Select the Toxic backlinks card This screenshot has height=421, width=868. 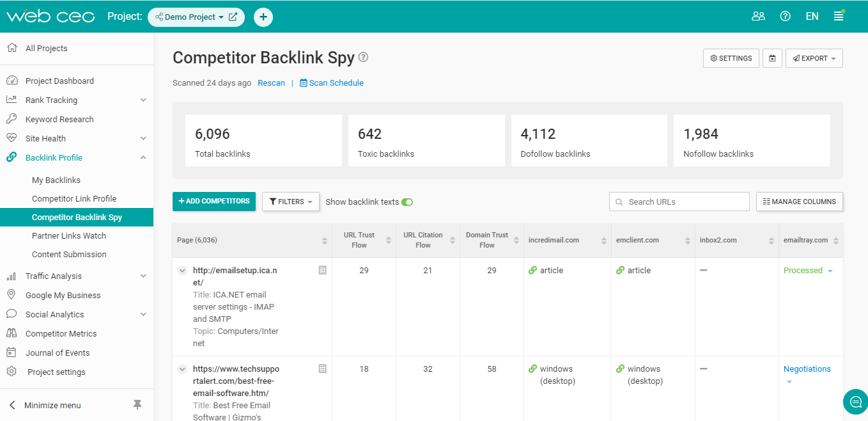coord(426,141)
